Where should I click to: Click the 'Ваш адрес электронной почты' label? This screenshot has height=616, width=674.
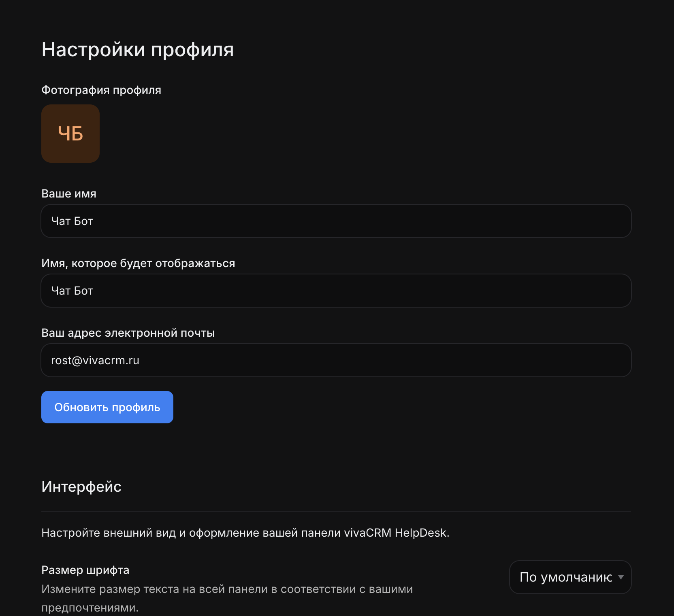click(128, 333)
